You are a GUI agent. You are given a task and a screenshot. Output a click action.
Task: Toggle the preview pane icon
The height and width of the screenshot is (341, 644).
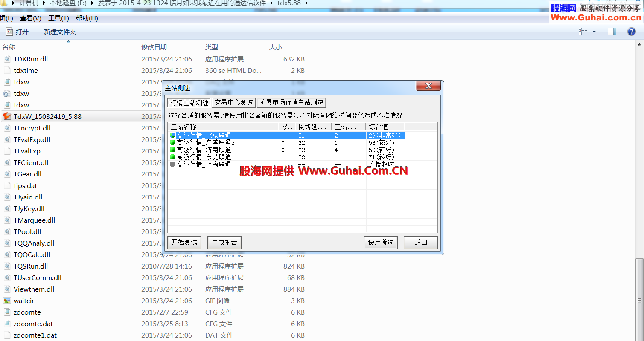tap(612, 32)
